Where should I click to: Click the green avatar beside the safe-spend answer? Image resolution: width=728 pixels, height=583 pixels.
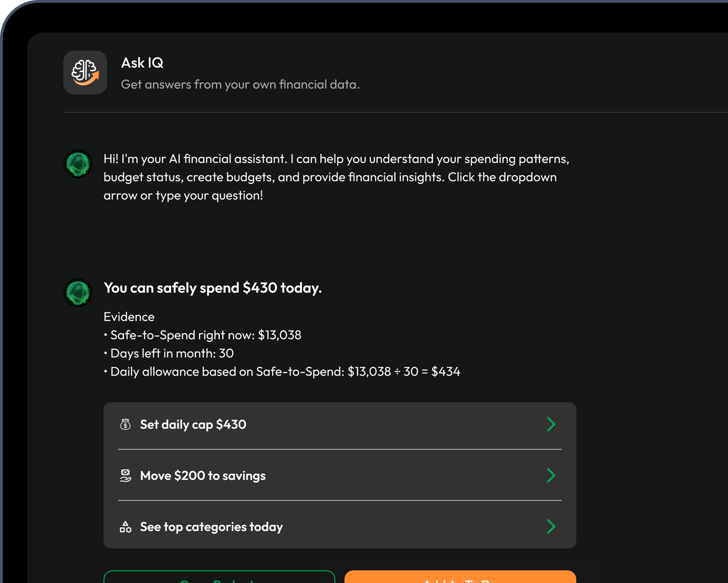pos(78,293)
